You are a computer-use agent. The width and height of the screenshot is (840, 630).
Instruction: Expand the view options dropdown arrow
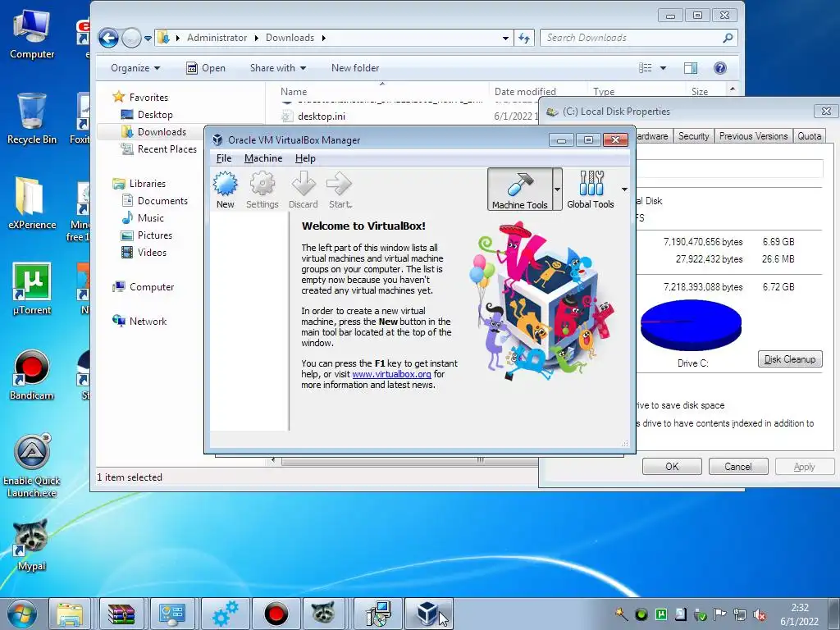pos(663,68)
